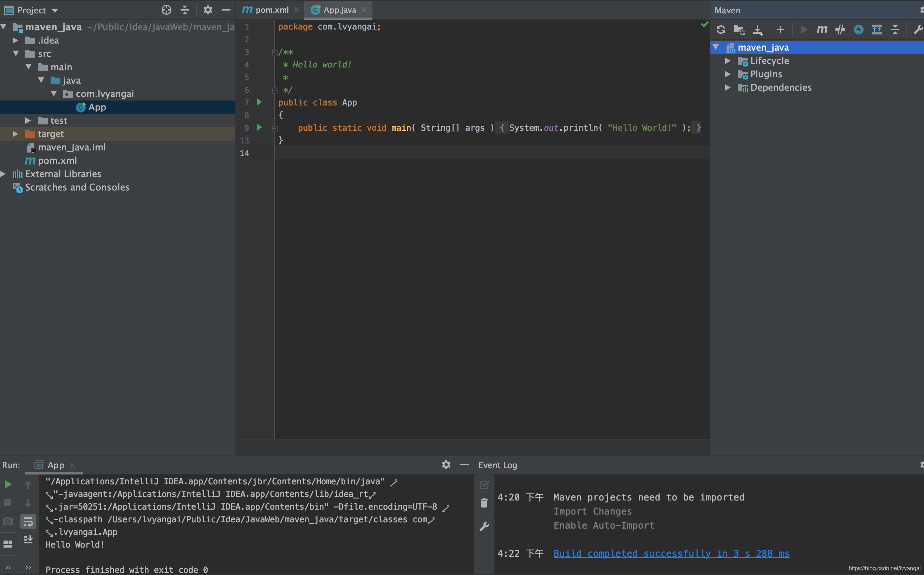This screenshot has width=924, height=575.
Task: Download sources and documentation icon
Action: [x=758, y=30]
